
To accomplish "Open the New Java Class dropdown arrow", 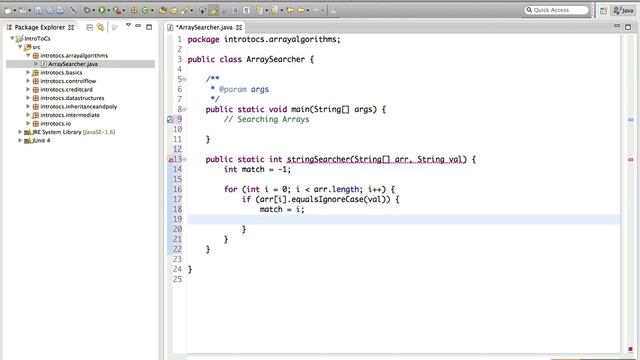I will (x=152, y=11).
